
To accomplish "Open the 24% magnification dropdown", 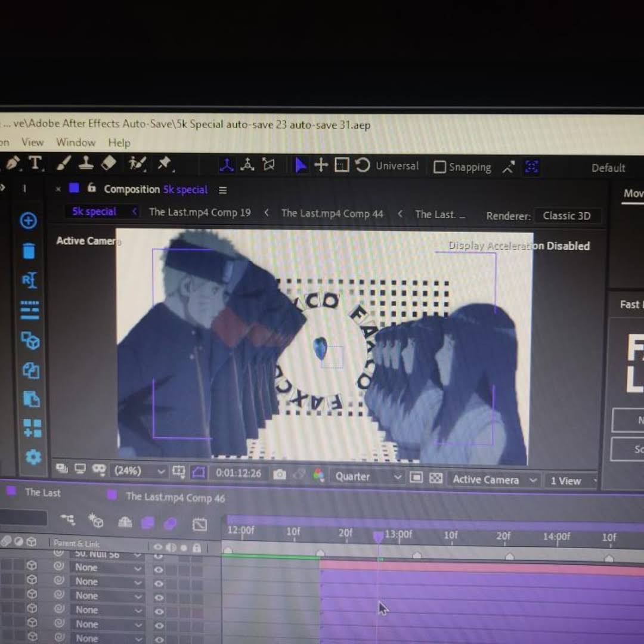I will tap(139, 470).
